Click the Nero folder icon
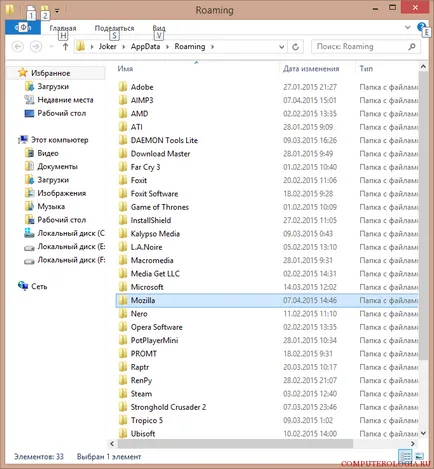The image size is (434, 469). [x=123, y=314]
